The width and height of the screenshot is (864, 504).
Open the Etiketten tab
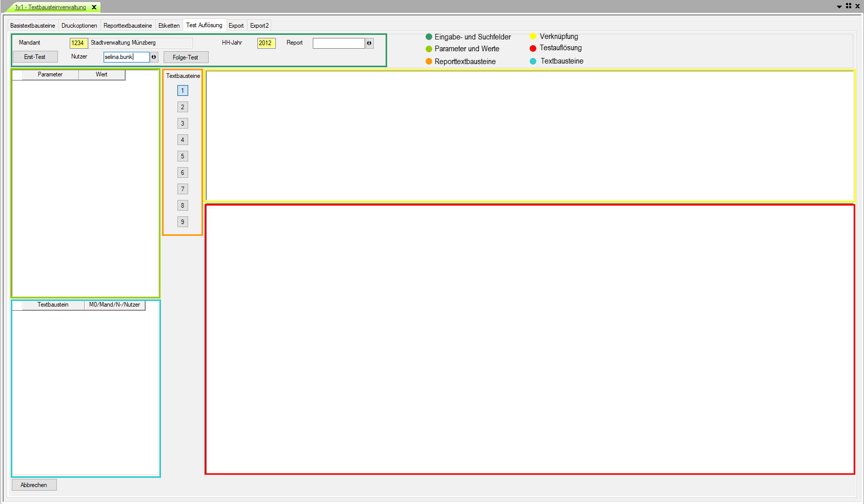tap(169, 26)
